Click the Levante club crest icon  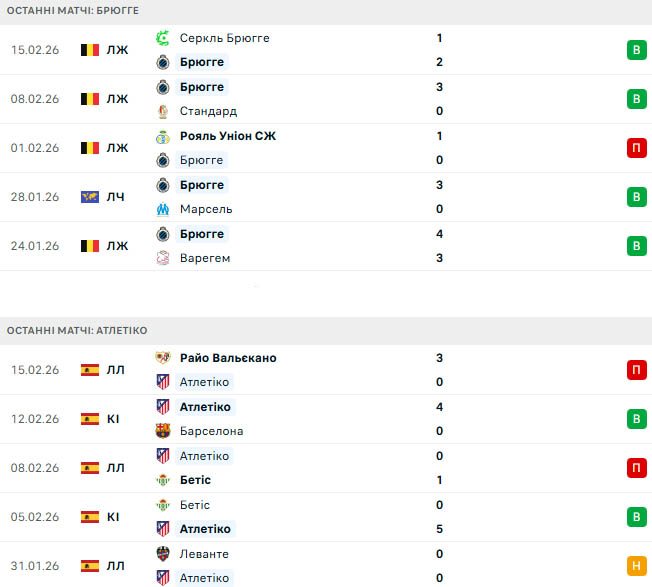coord(163,554)
